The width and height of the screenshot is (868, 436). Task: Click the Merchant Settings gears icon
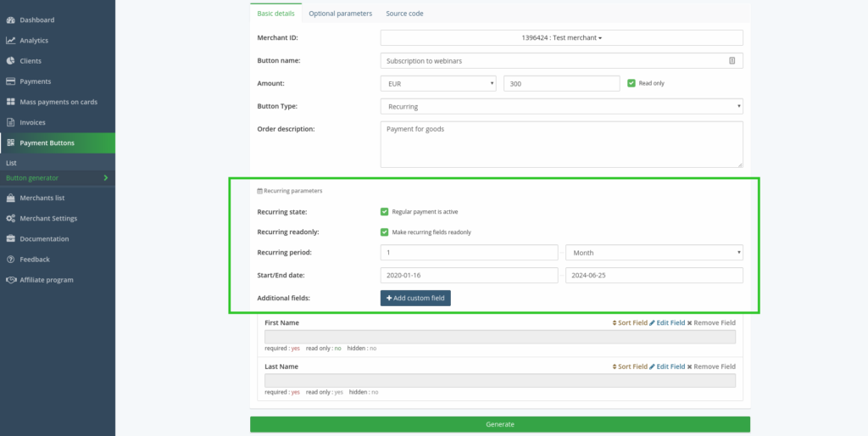click(x=10, y=218)
